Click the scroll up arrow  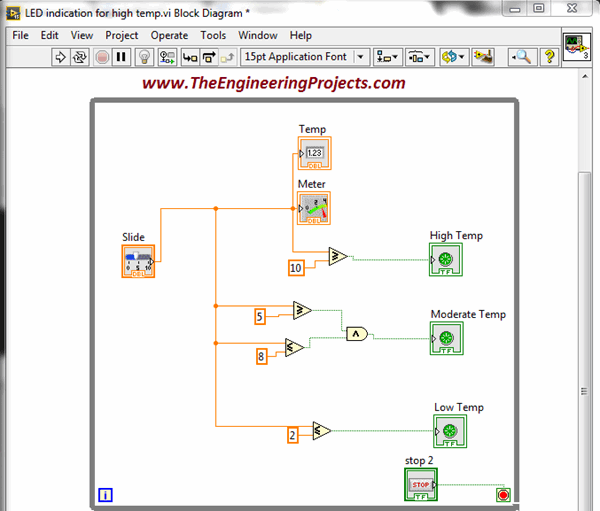click(585, 76)
